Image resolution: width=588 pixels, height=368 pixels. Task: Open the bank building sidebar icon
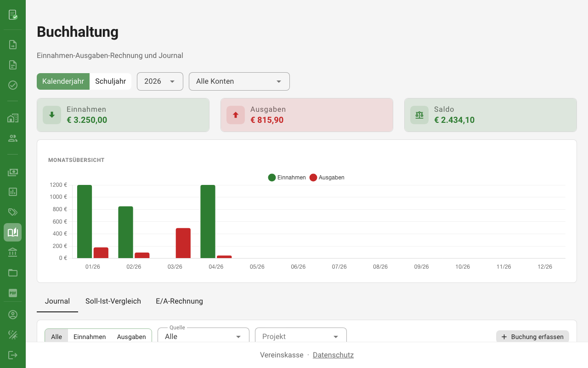13,253
